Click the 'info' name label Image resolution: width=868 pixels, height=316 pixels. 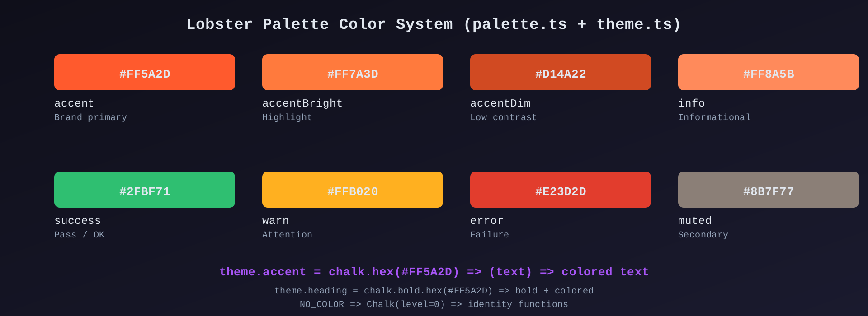click(692, 103)
